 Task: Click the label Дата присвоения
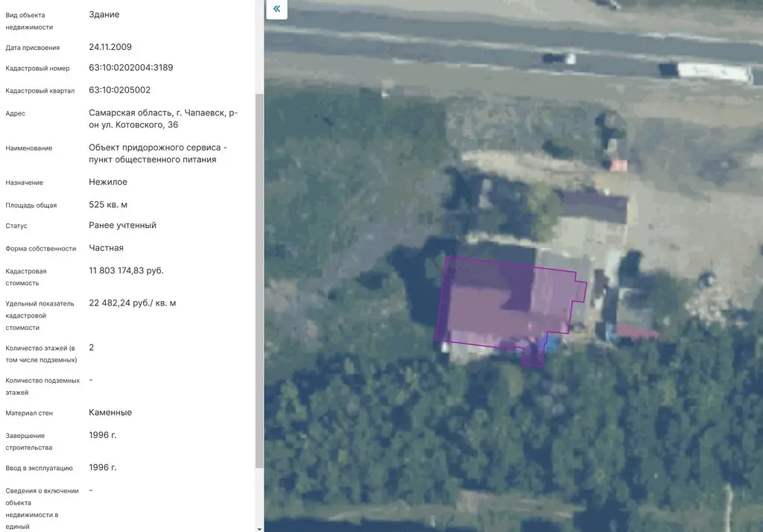(x=33, y=48)
